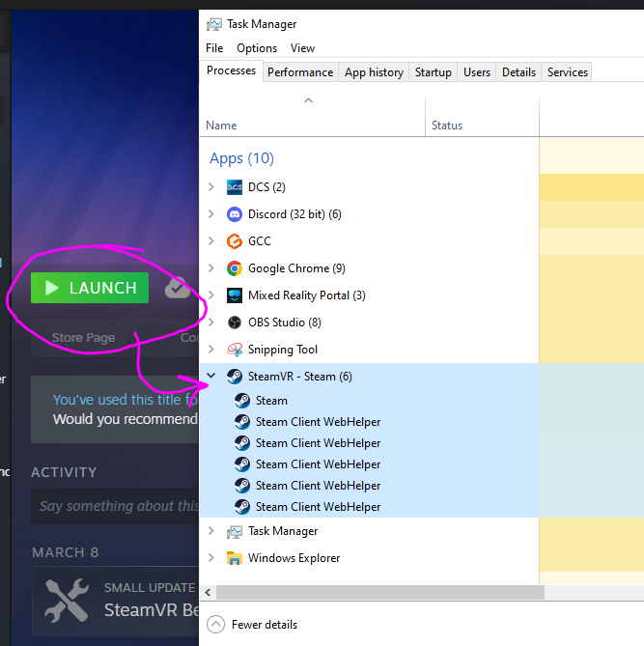Collapse the SteamVR - Steam (6) group
The width and height of the screenshot is (644, 646).
[210, 376]
